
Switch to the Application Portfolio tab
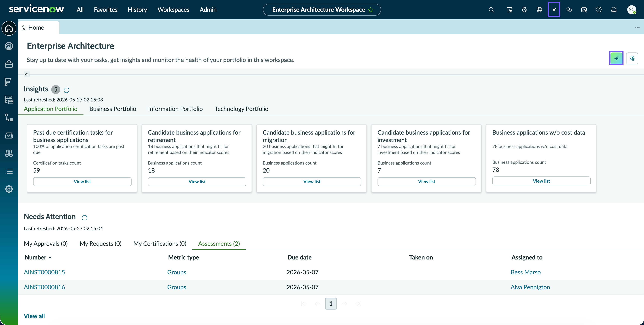50,109
